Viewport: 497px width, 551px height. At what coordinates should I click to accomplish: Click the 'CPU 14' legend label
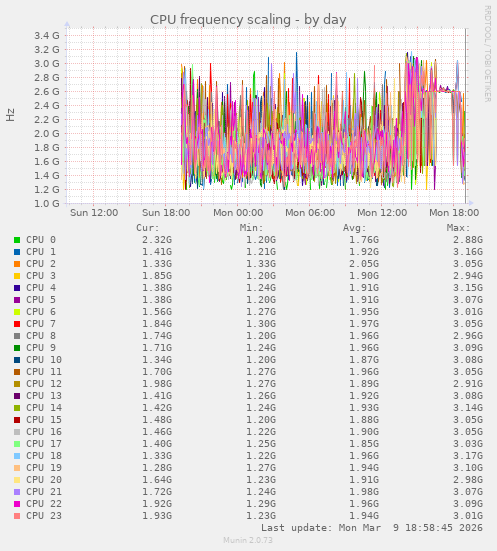44,408
